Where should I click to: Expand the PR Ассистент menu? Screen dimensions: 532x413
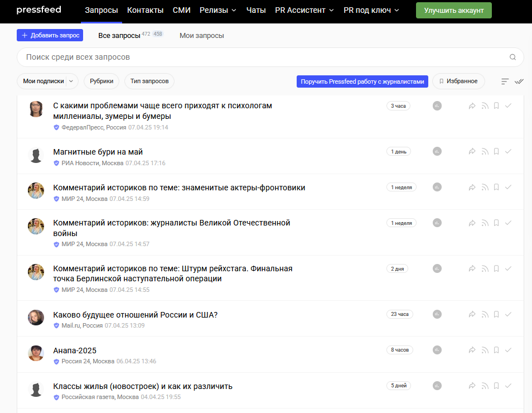click(x=304, y=10)
